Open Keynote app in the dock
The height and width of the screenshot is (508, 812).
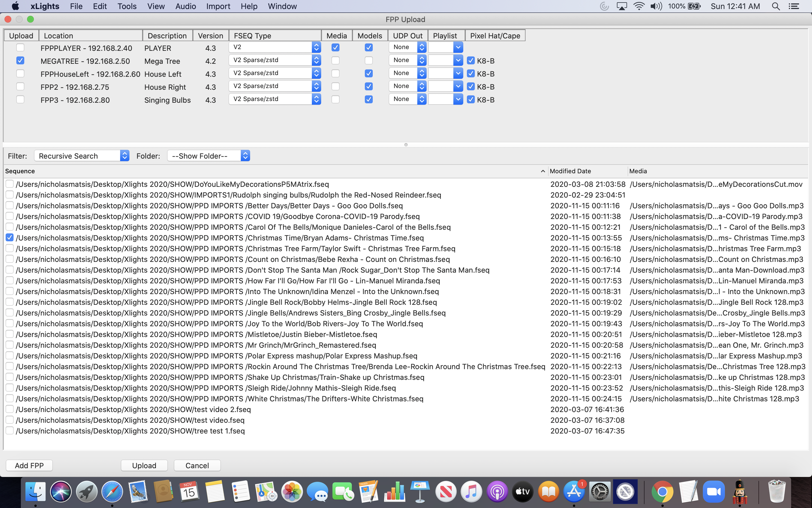(420, 492)
